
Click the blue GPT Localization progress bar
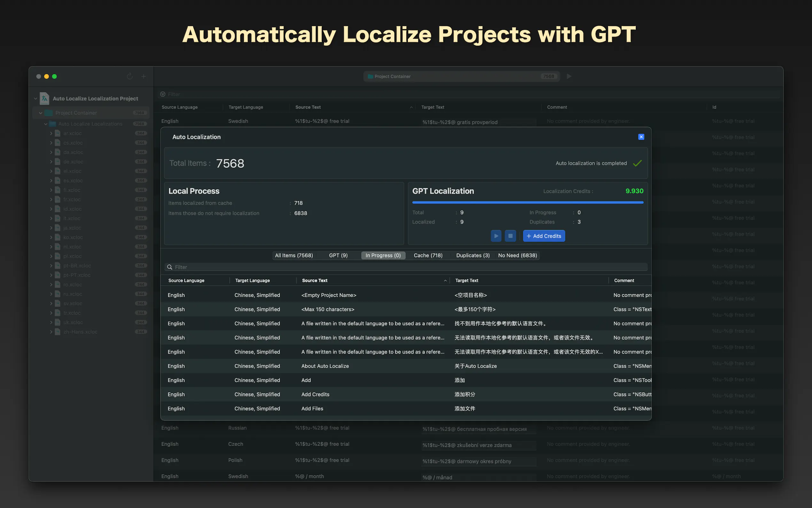pos(528,202)
